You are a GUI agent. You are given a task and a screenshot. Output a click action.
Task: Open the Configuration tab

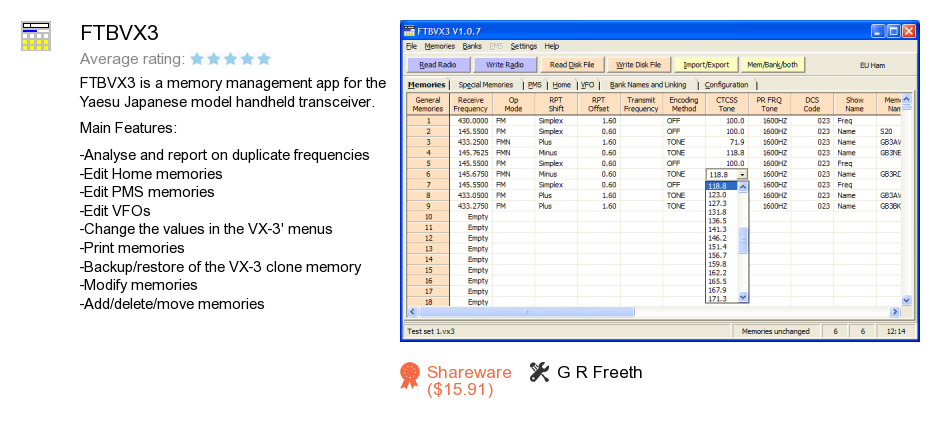pyautogui.click(x=726, y=85)
